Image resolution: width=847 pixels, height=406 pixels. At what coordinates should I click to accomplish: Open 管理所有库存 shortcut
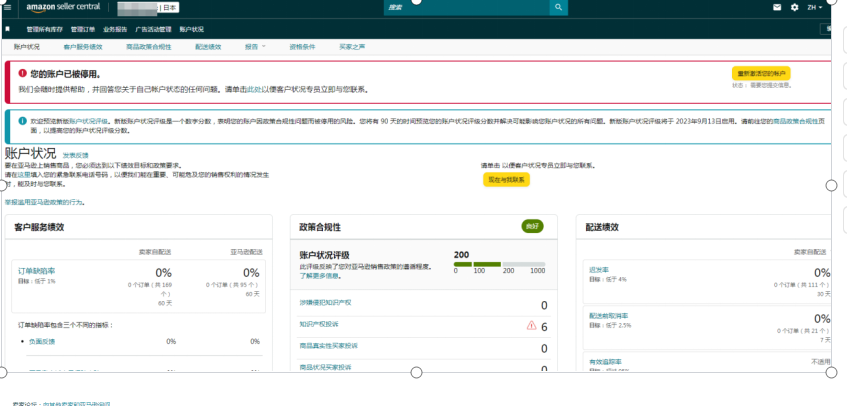tap(45, 29)
